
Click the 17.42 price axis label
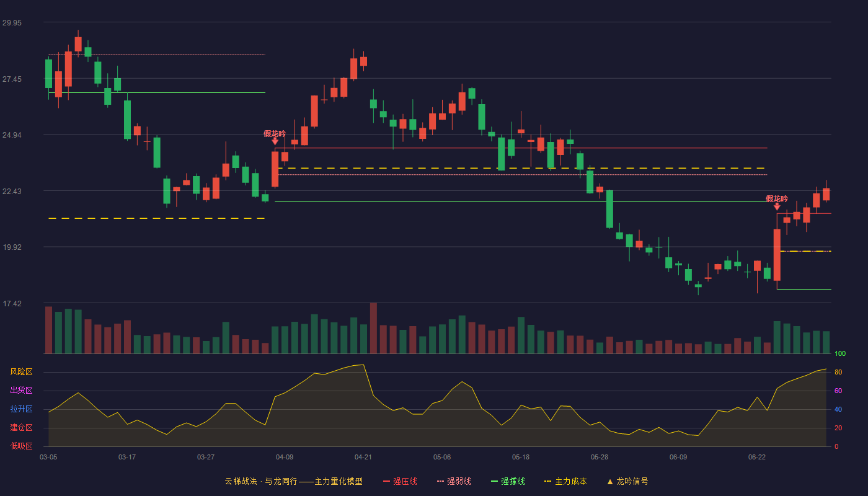(12, 304)
